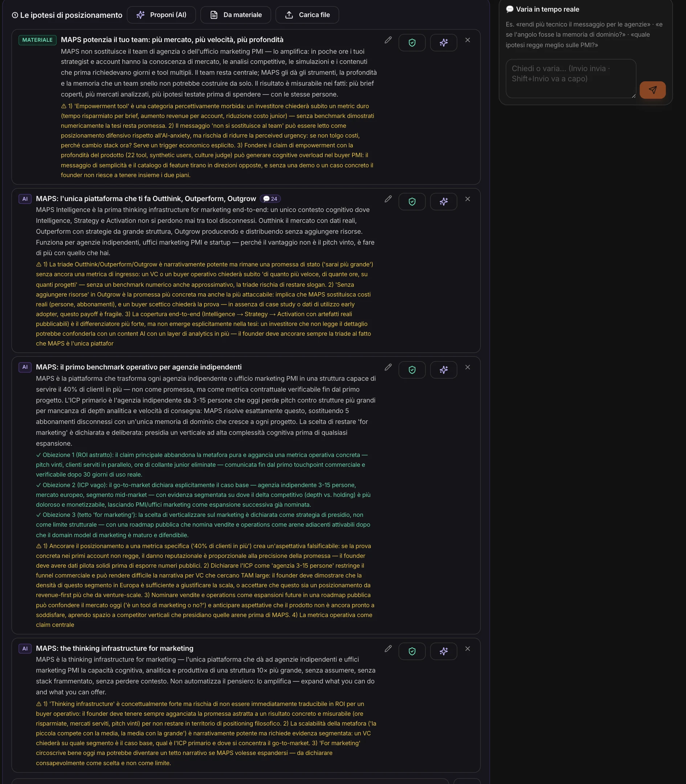This screenshot has width=686, height=784.
Task: Remove the MATERIALE card with its X
Action: [467, 40]
